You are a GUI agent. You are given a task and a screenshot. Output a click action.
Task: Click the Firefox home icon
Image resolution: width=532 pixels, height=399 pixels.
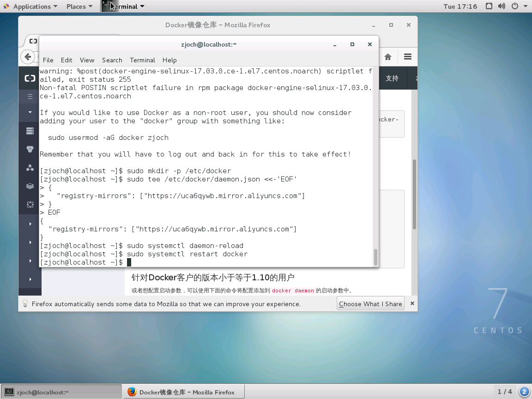[387, 56]
